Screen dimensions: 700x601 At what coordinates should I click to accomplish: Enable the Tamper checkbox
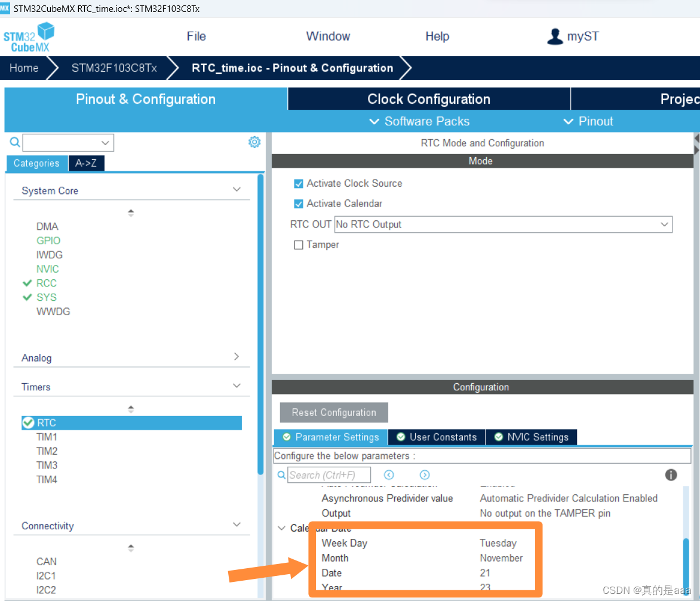pos(299,245)
